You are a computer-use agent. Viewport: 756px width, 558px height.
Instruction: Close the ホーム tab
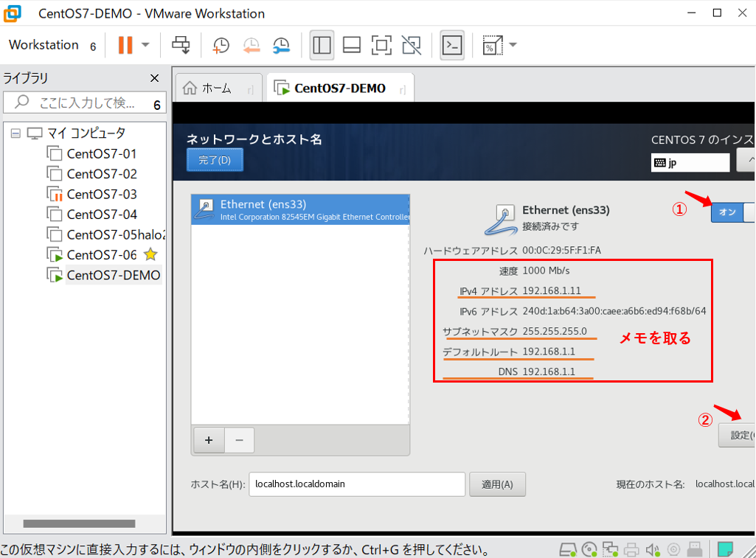251,90
